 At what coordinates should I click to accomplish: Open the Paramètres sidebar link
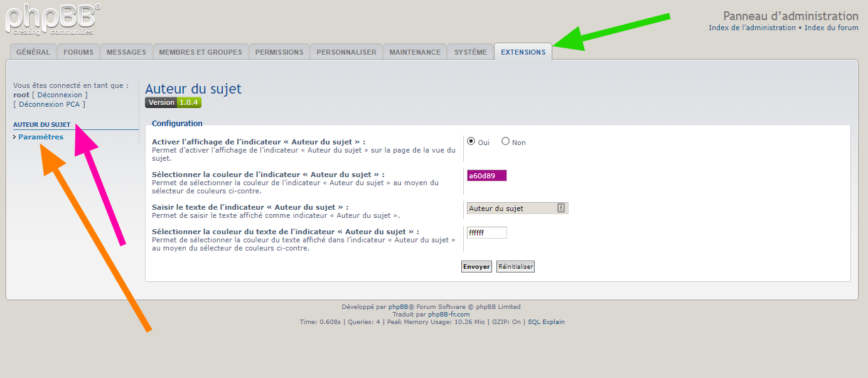(41, 137)
